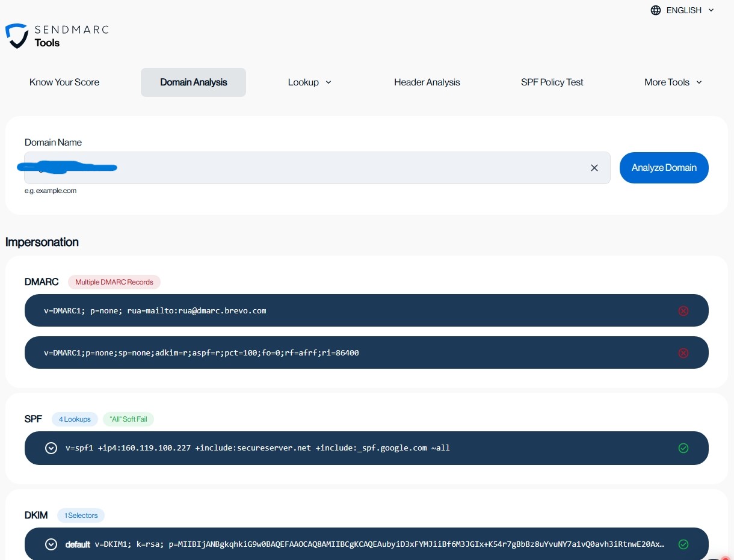734x560 pixels.
Task: Click the 4 Lookups badge
Action: (75, 419)
